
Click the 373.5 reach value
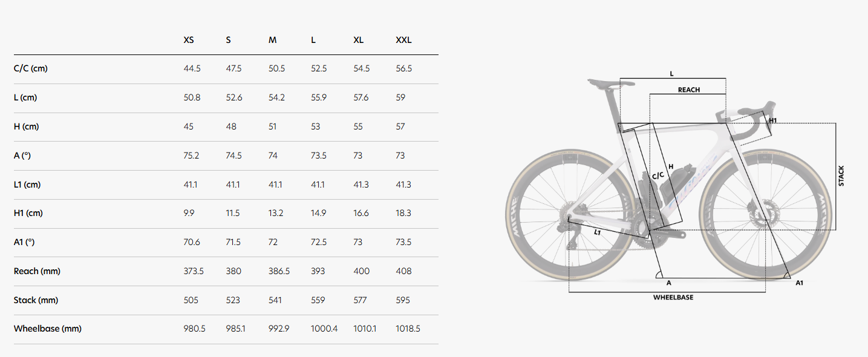(194, 271)
